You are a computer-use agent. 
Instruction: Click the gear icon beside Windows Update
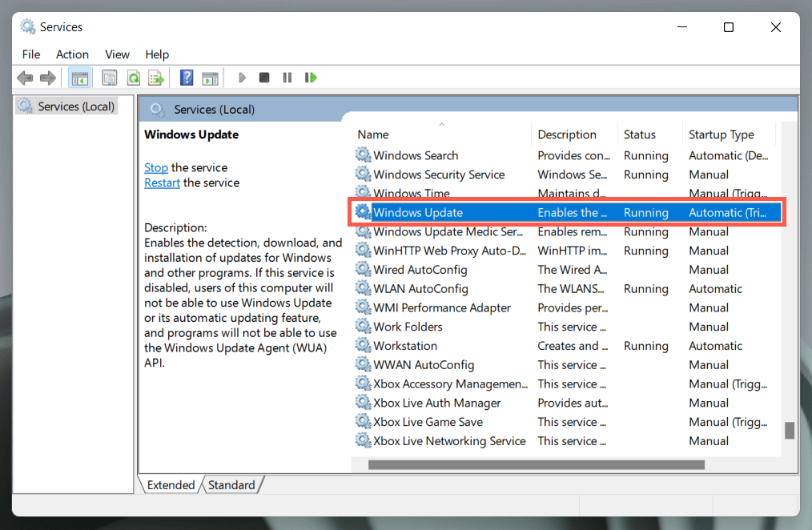point(363,211)
